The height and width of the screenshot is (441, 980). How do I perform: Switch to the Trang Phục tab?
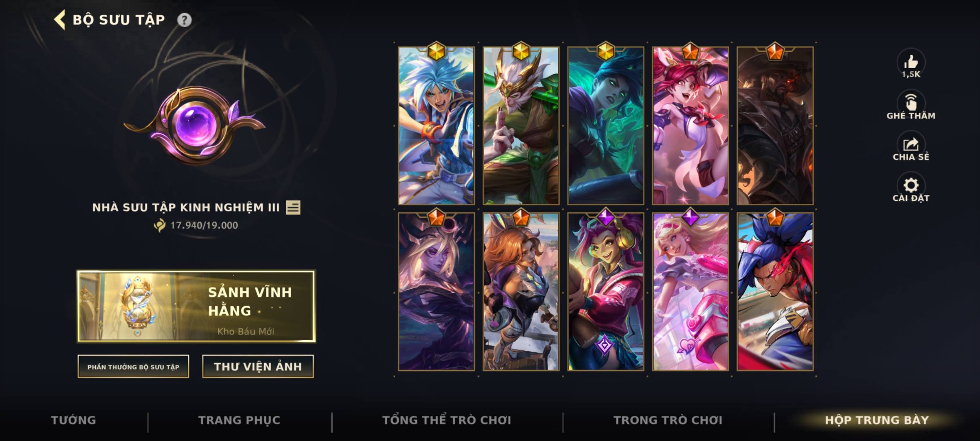[x=239, y=420]
